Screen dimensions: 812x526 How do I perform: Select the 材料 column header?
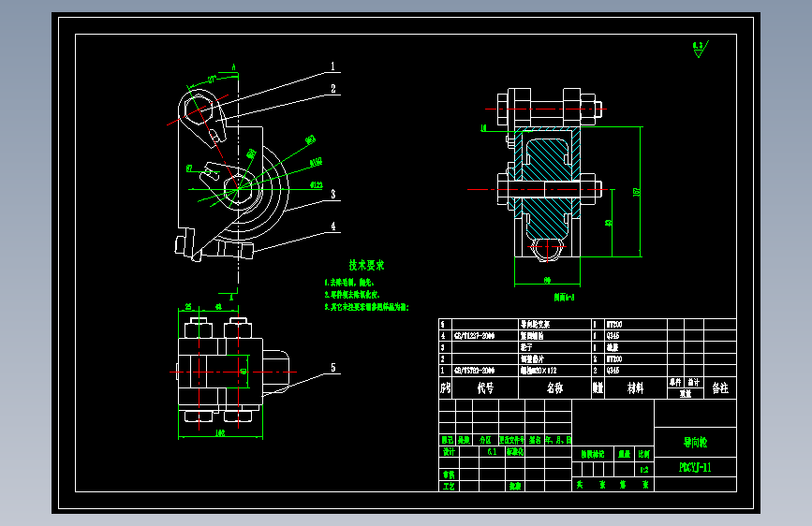[x=635, y=387]
